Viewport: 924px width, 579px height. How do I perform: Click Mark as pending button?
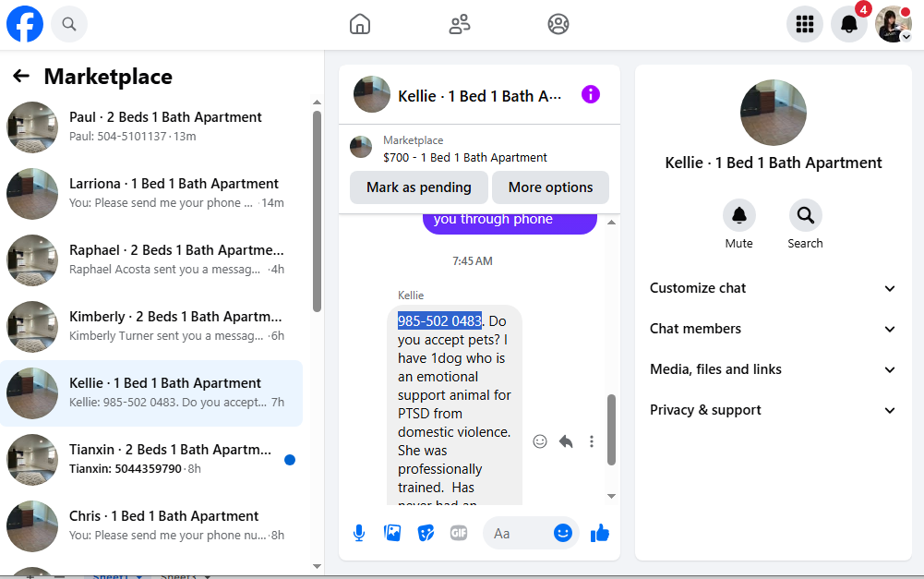tap(419, 187)
